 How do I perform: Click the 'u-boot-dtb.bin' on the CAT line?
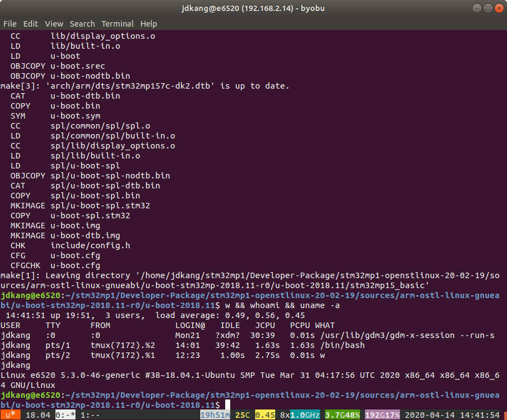(85, 96)
